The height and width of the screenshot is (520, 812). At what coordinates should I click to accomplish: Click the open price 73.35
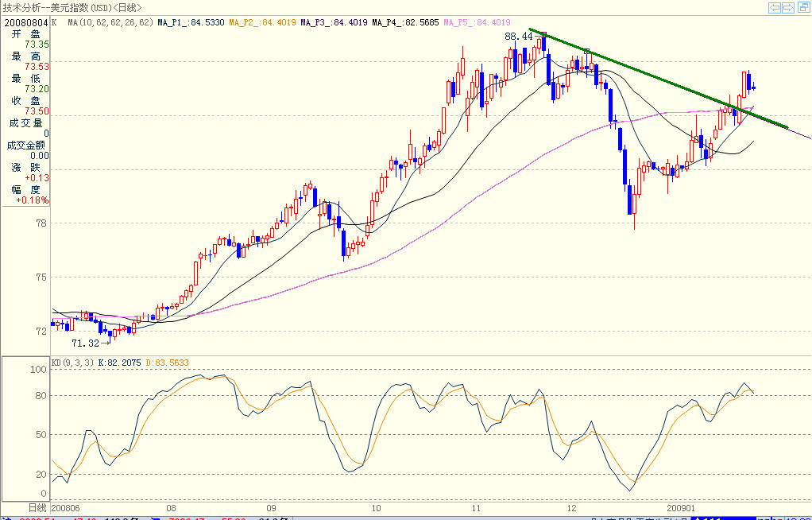pyautogui.click(x=37, y=45)
